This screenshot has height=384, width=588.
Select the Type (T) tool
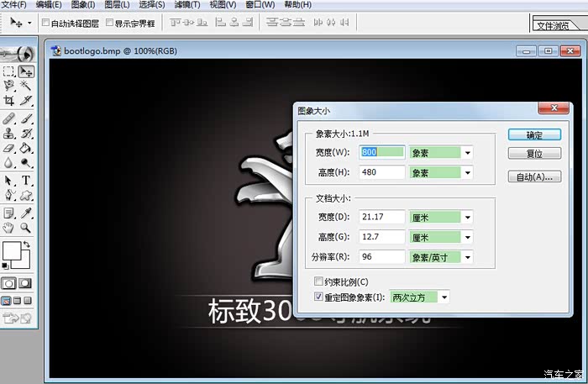pos(27,180)
